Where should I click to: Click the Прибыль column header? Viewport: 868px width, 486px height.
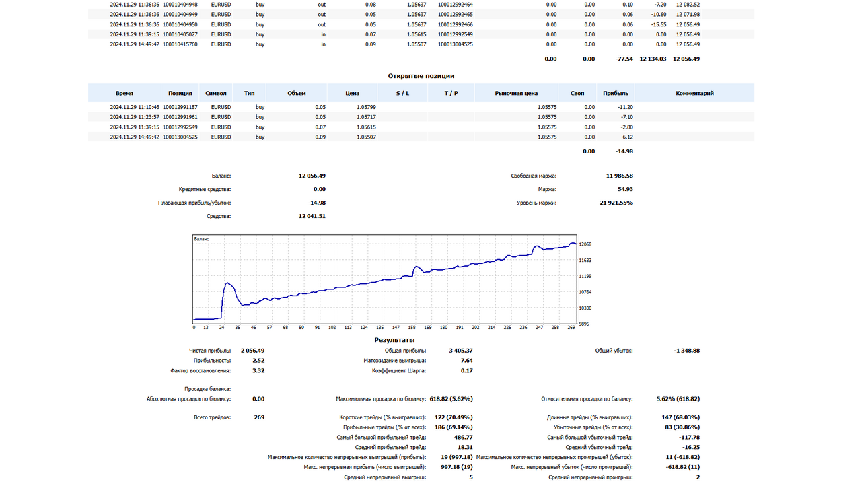click(x=616, y=93)
